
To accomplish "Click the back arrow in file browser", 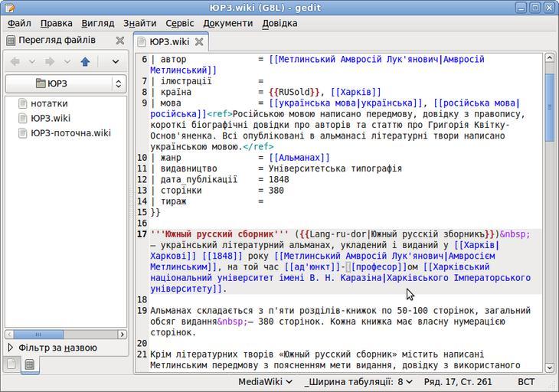I will (15, 62).
